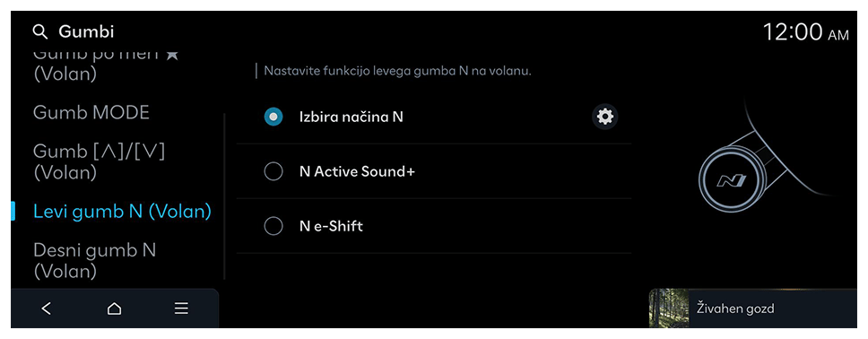
Task: Open the Gumb MODE menu item
Action: pos(91,113)
